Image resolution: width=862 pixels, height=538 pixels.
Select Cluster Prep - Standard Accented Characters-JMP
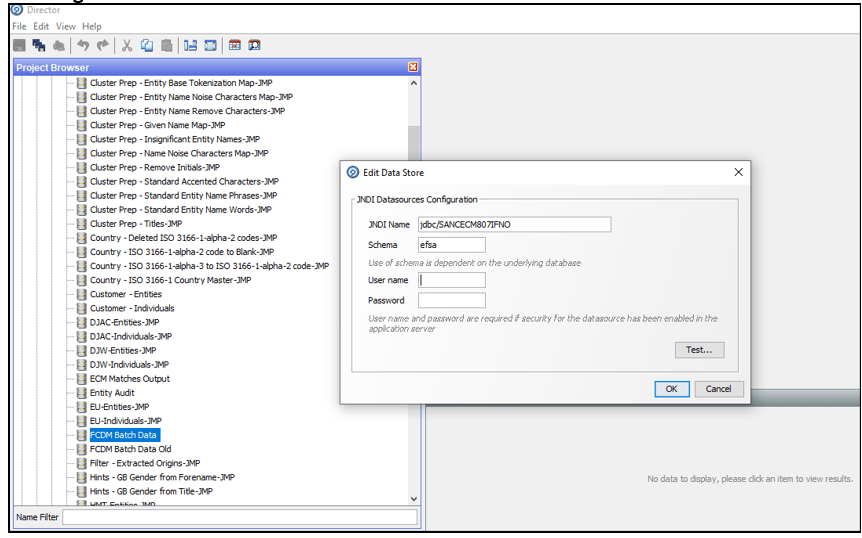184,182
